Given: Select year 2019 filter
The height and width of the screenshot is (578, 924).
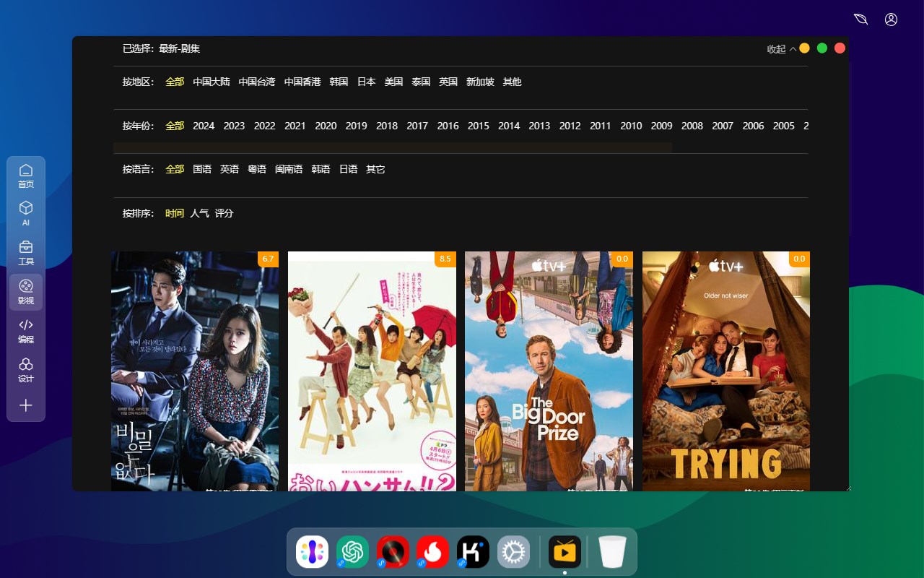Looking at the screenshot, I should pyautogui.click(x=356, y=126).
